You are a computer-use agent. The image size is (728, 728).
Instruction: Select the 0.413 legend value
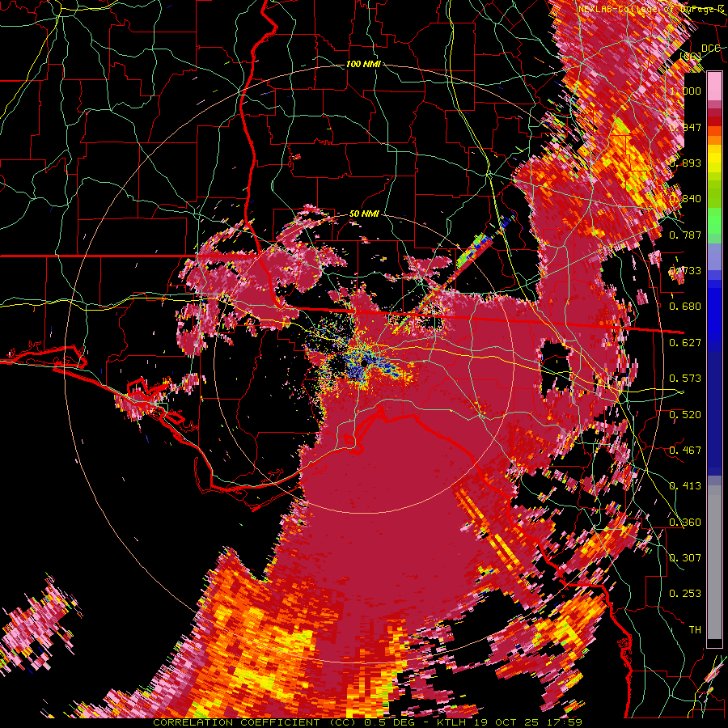tap(685, 486)
